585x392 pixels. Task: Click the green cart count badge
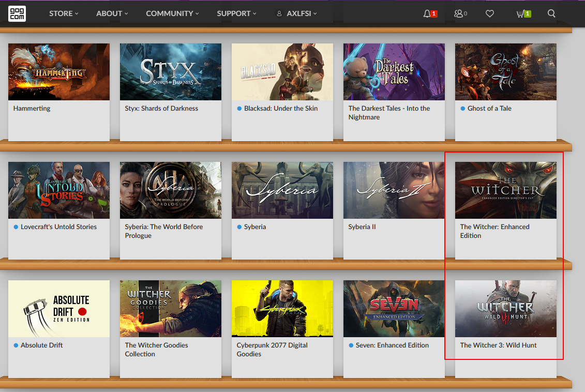pos(528,14)
